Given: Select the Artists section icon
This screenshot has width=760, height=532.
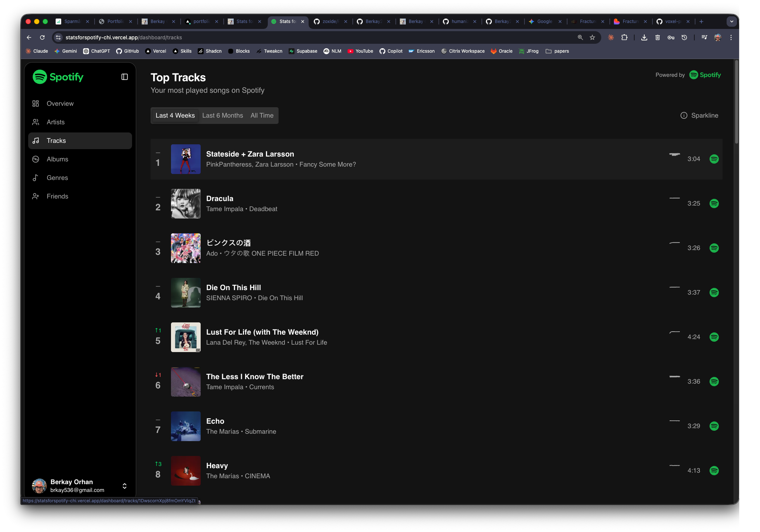Looking at the screenshot, I should [x=36, y=122].
